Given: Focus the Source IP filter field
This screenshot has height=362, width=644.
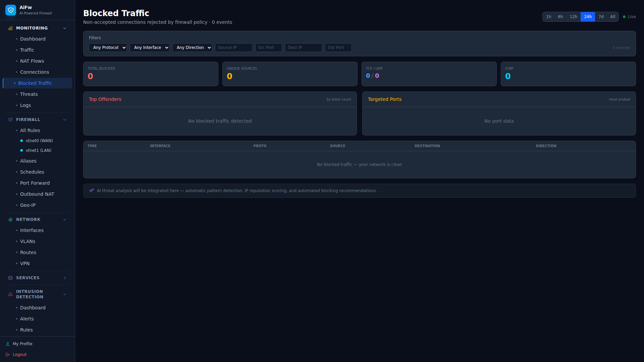Looking at the screenshot, I should (x=234, y=48).
